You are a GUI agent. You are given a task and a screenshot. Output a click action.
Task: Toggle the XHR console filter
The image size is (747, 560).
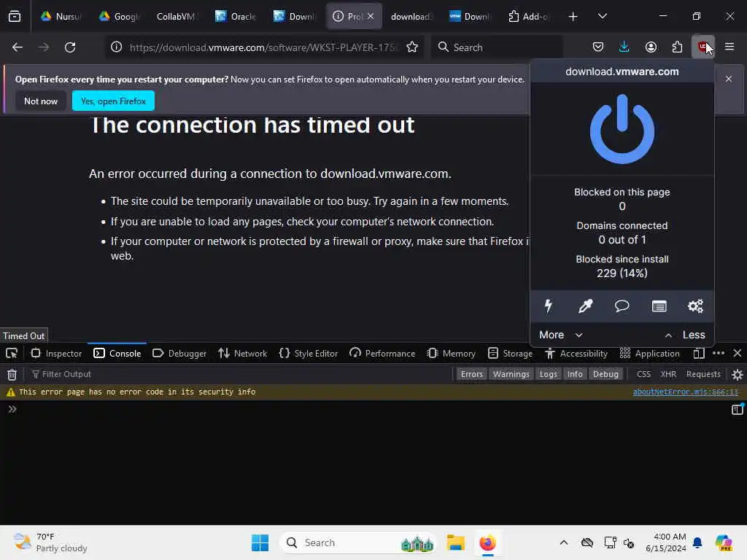(668, 374)
